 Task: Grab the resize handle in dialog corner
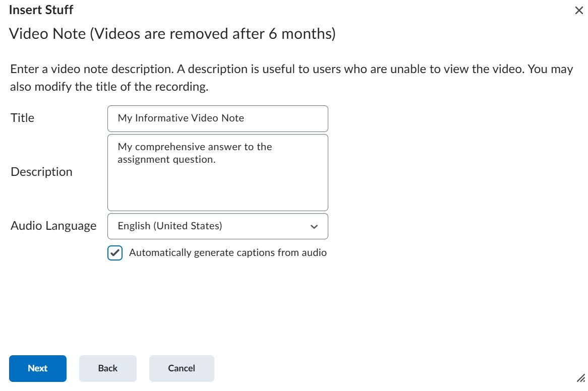[580, 378]
